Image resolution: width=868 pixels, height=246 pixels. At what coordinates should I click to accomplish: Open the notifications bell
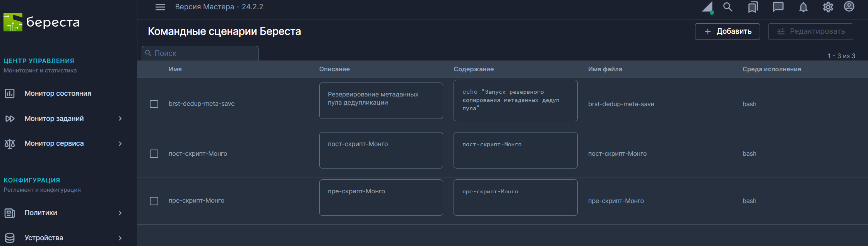[x=803, y=7]
